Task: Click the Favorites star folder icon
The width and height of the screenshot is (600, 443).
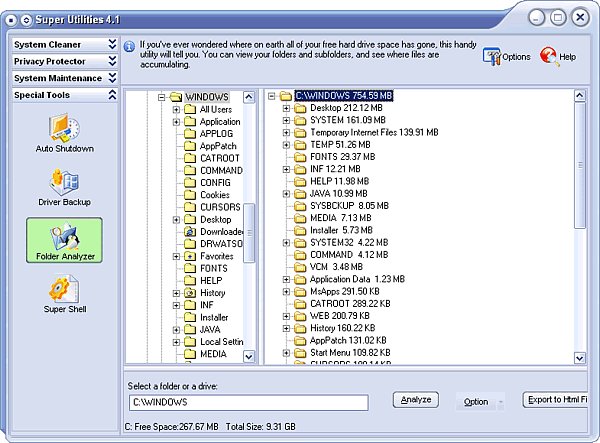Action: [x=190, y=256]
